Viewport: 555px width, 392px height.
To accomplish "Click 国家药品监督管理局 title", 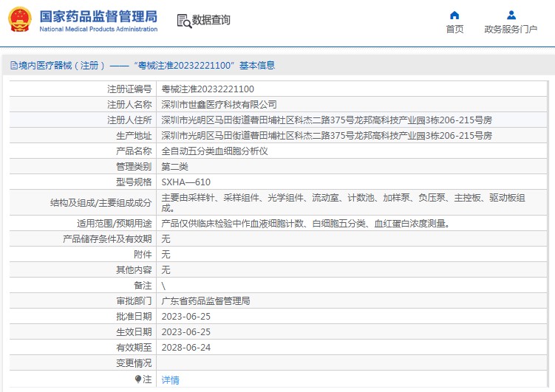I will point(98,17).
